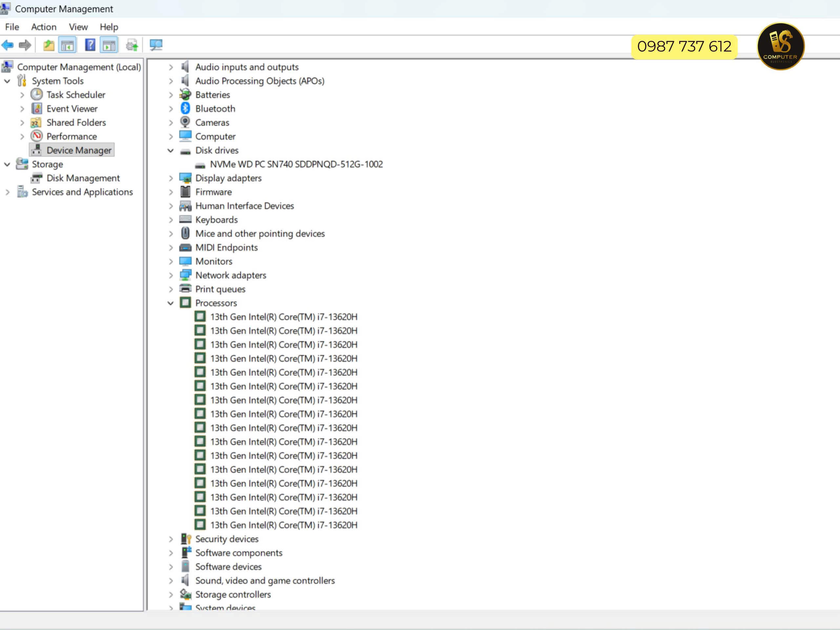Click the System devices icon
The height and width of the screenshot is (630, 840).
pos(185,607)
